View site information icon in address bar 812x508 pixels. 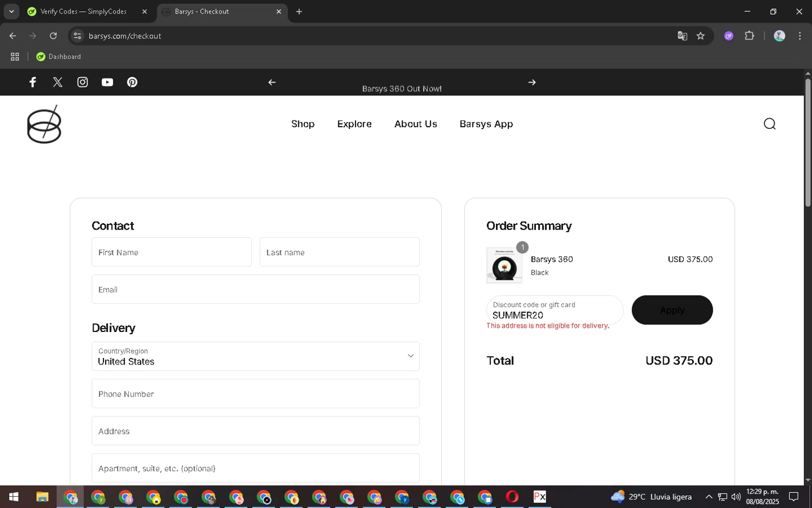click(x=77, y=36)
